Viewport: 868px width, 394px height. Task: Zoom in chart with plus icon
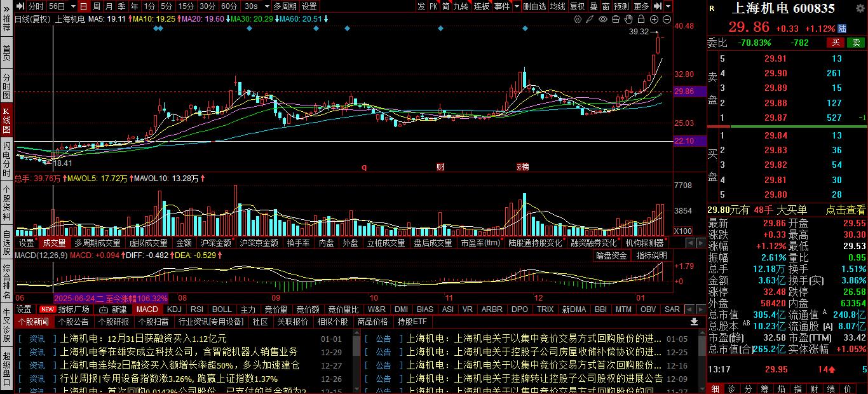654,19
